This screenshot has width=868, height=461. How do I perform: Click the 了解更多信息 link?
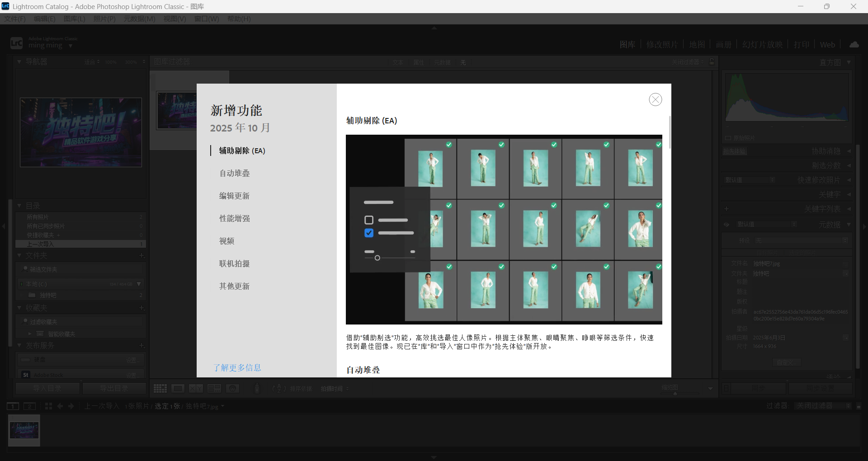[x=238, y=367]
